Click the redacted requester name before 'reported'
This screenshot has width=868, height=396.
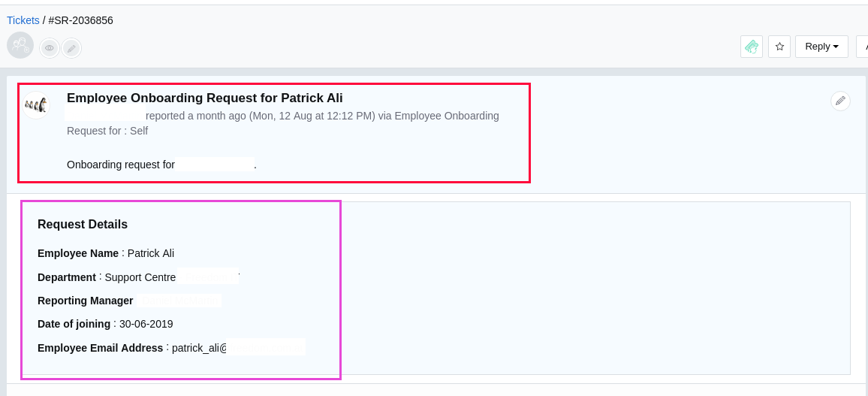pos(104,115)
